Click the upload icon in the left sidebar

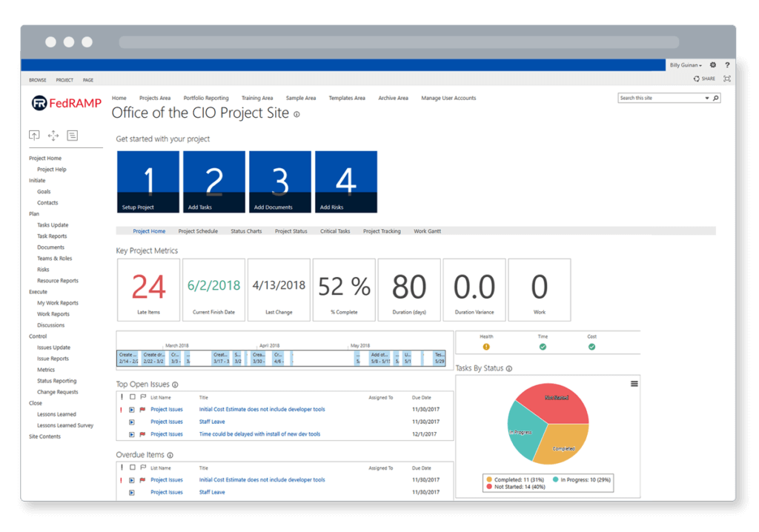(x=33, y=136)
